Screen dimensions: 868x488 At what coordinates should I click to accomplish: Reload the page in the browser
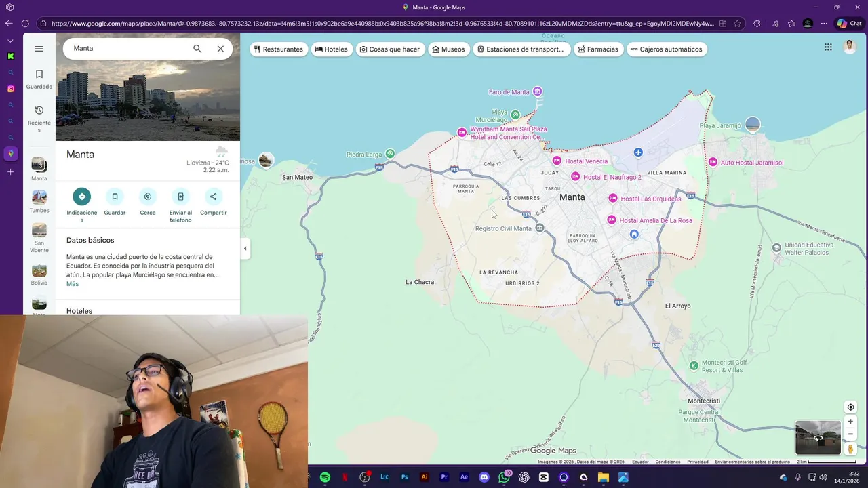coord(25,23)
